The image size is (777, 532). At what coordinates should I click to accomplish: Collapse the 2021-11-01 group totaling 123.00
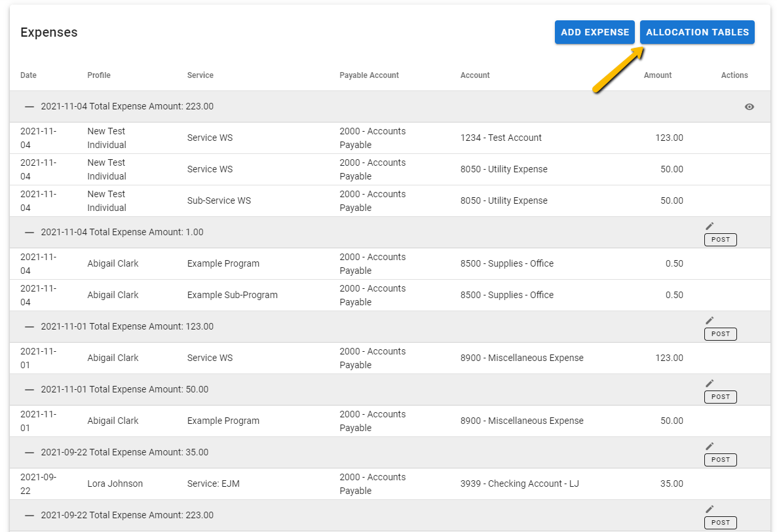pyautogui.click(x=29, y=327)
